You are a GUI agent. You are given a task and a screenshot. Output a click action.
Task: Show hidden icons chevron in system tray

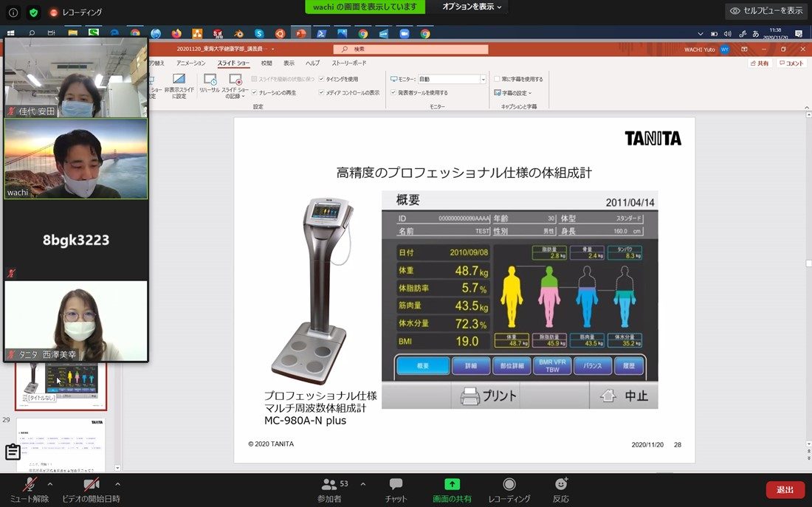coord(701,34)
